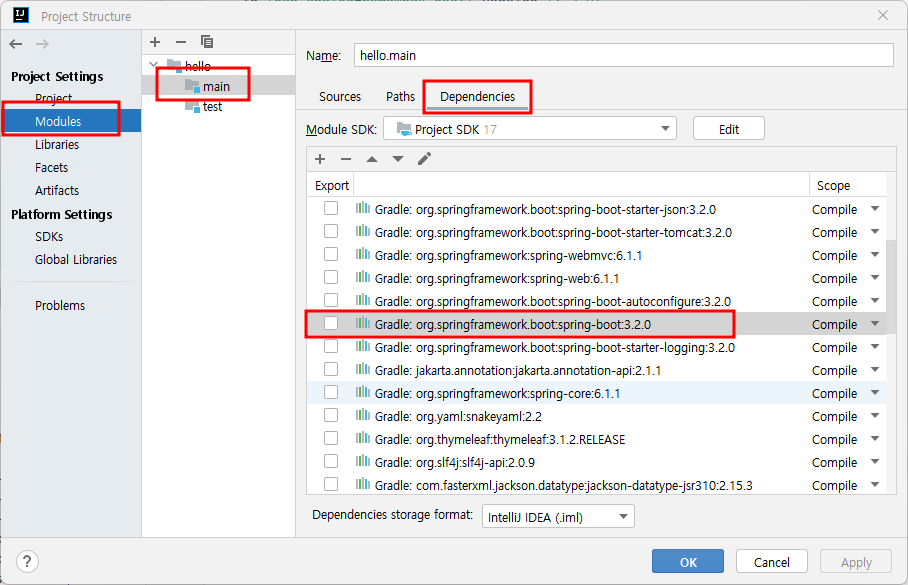Add a dependency with the plus icon
Viewport: 908px width, 585px height.
320,159
